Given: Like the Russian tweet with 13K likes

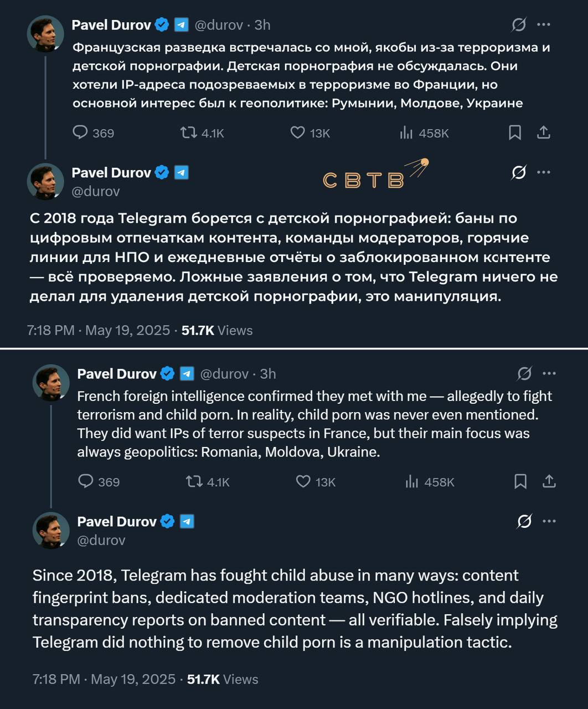Looking at the screenshot, I should click(298, 133).
